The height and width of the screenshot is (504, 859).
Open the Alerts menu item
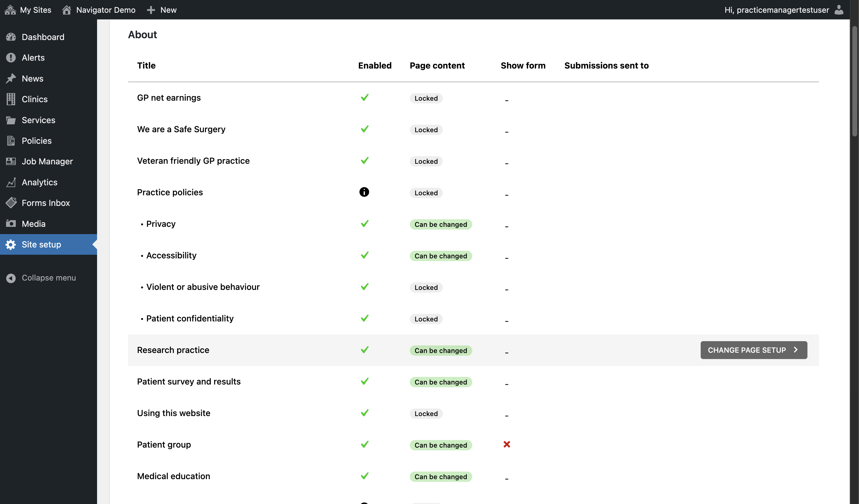tap(49, 58)
